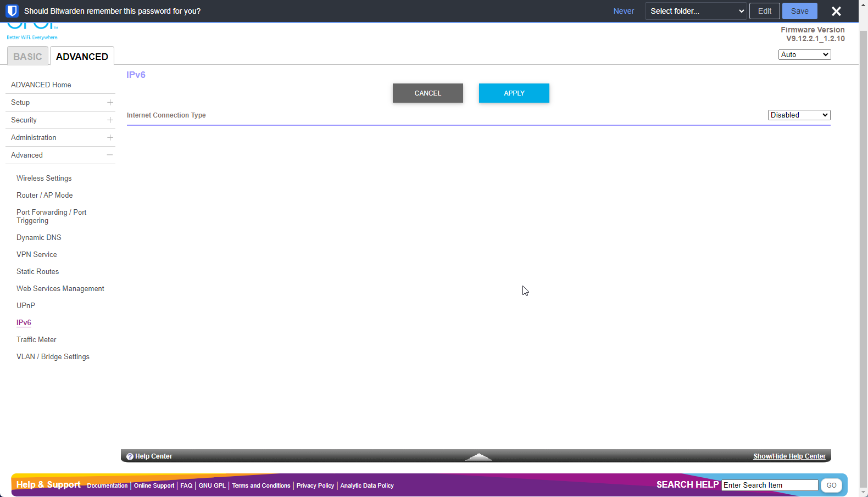
Task: Open the Auto language dropdown
Action: (804, 55)
